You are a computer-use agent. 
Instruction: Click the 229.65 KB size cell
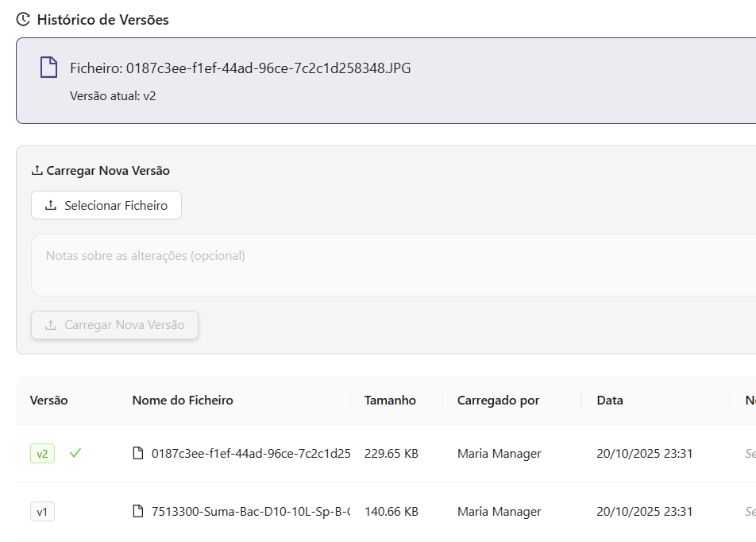391,454
